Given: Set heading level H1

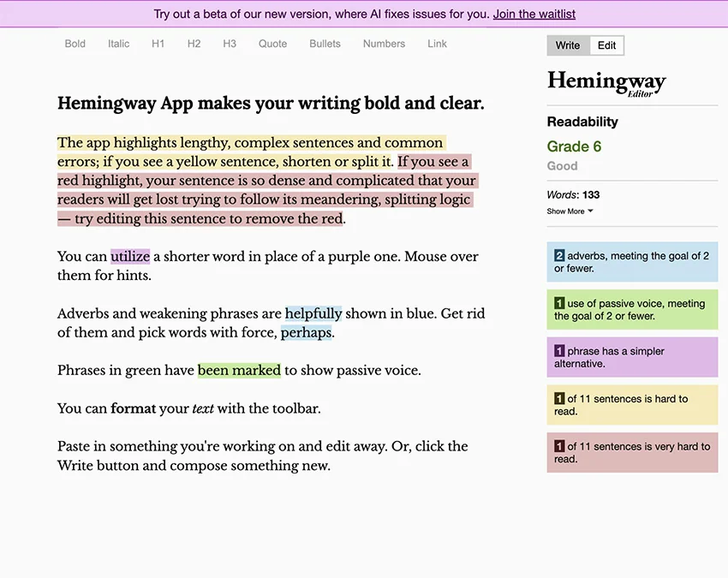Looking at the screenshot, I should coord(158,44).
